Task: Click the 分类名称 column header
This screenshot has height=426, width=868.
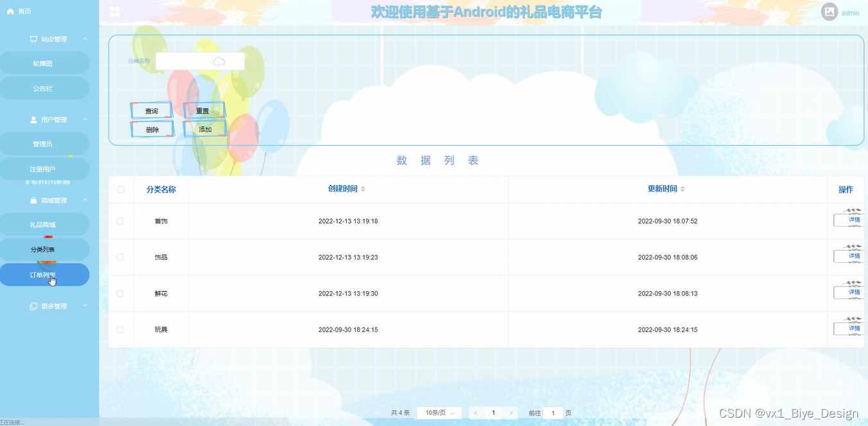Action: point(161,190)
